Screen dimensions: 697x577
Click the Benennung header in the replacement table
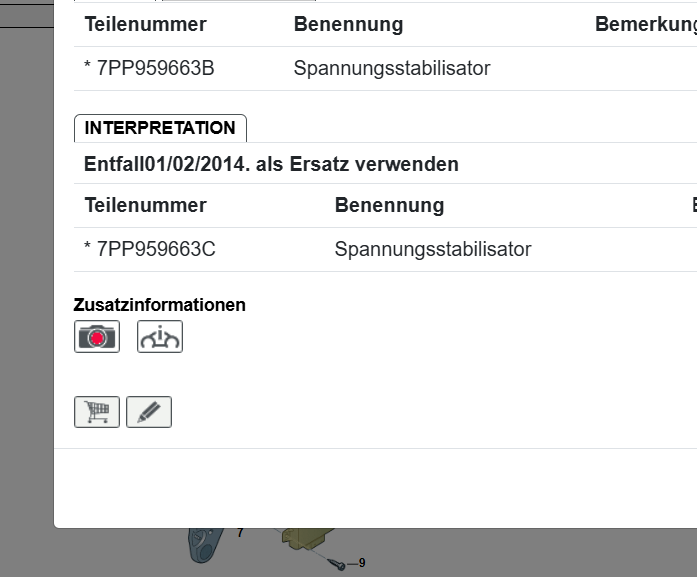tap(389, 205)
